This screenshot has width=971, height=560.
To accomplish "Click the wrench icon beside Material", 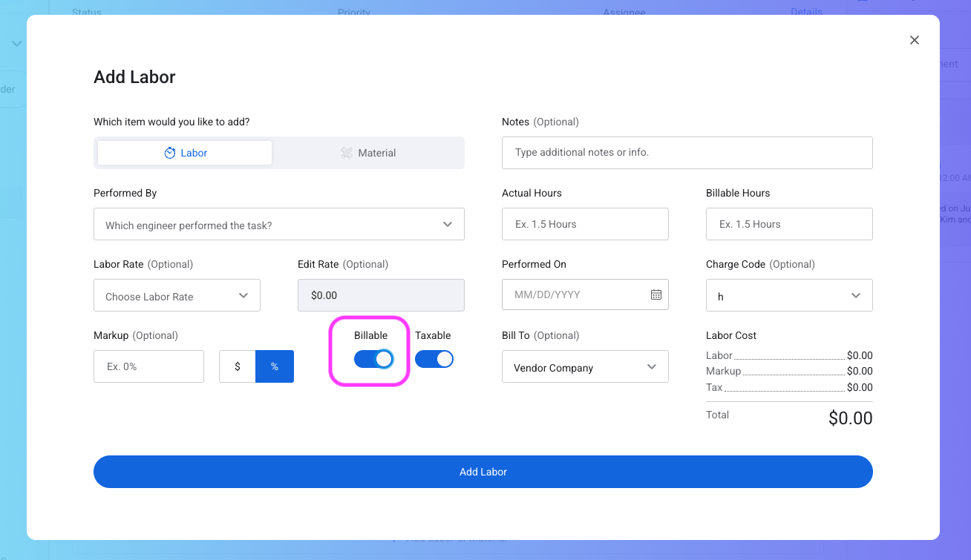I will [x=347, y=153].
